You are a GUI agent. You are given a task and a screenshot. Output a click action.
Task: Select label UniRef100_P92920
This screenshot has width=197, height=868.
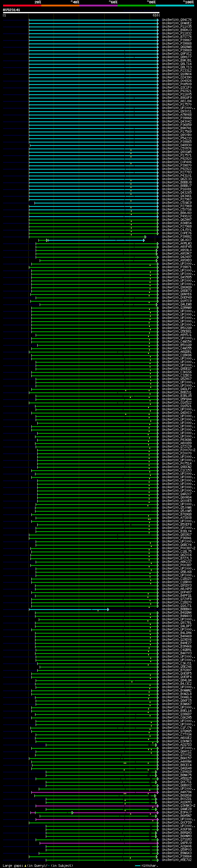pos(177,159)
